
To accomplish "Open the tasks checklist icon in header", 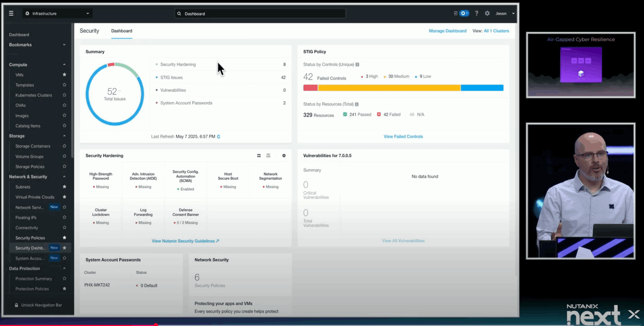I will click(456, 13).
